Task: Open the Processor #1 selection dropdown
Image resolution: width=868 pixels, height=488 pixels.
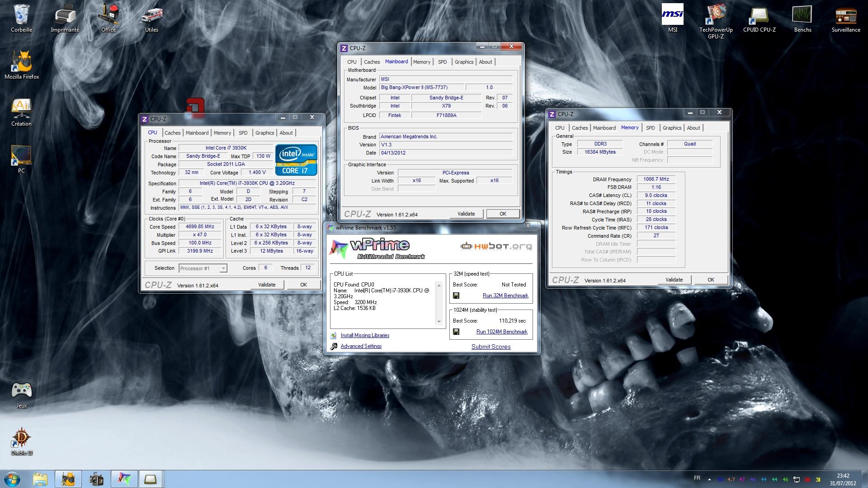Action: 203,268
